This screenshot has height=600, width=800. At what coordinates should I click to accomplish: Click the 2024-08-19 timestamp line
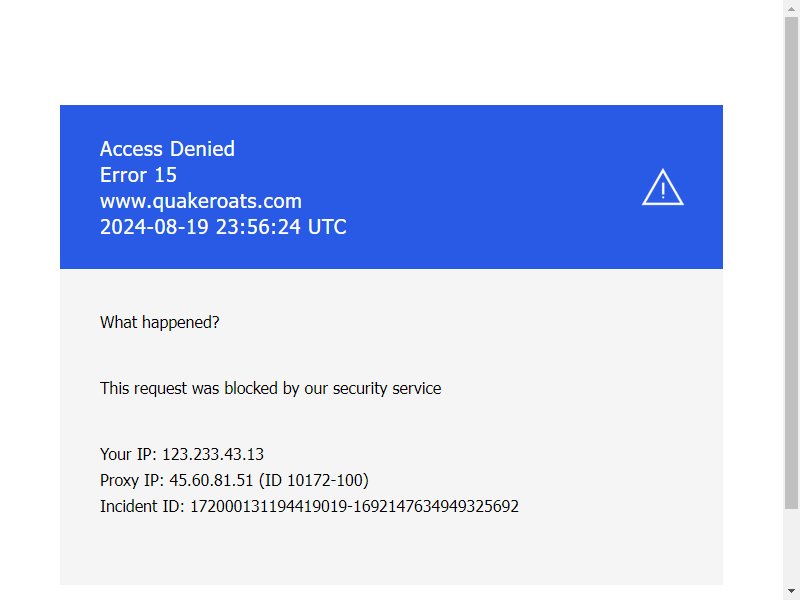(x=223, y=227)
